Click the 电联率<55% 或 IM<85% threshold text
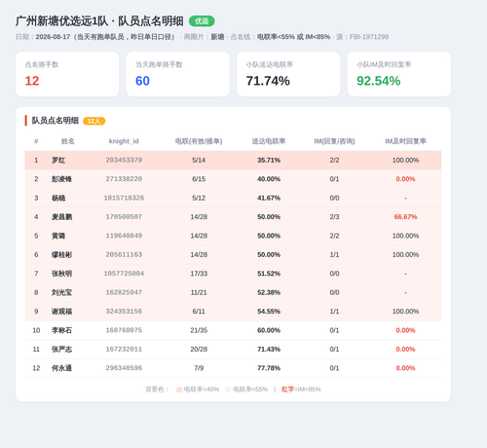This screenshot has height=448, width=487. (293, 37)
